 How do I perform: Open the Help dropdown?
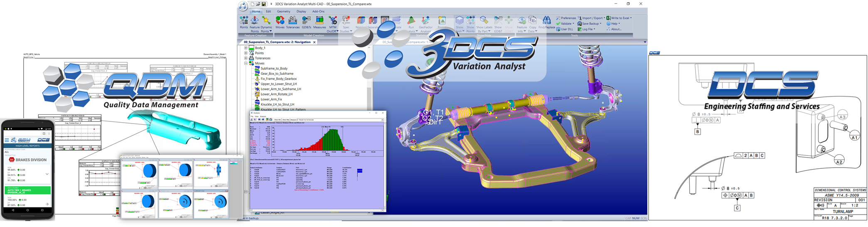pyautogui.click(x=613, y=24)
